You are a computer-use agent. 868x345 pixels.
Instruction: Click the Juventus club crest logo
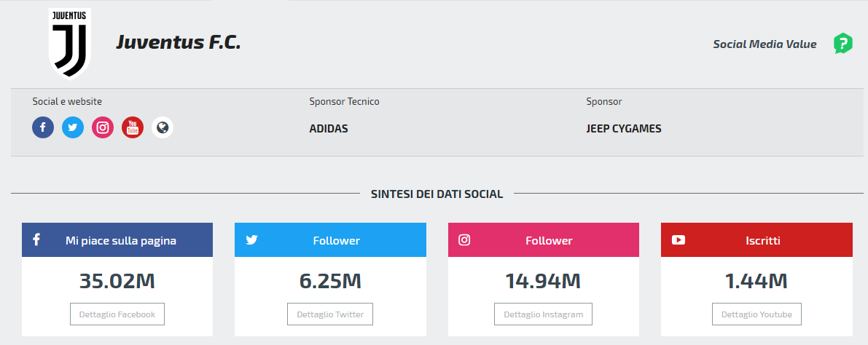[70, 44]
